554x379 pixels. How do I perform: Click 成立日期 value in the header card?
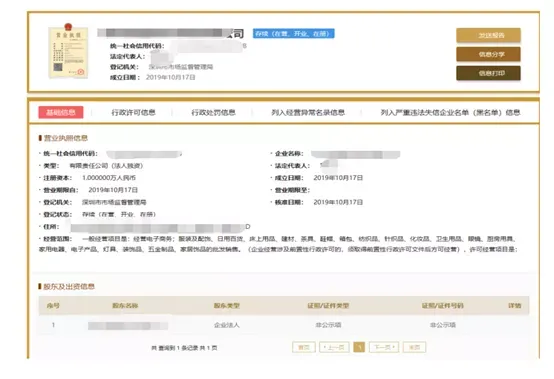(x=171, y=77)
